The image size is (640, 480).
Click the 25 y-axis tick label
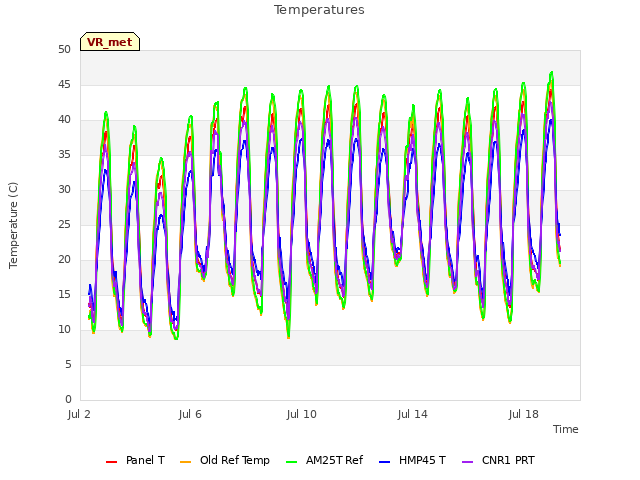64,224
